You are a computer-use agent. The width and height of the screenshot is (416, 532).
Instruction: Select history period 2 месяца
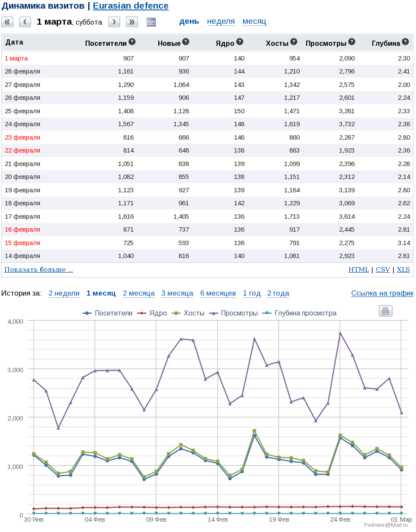[139, 293]
